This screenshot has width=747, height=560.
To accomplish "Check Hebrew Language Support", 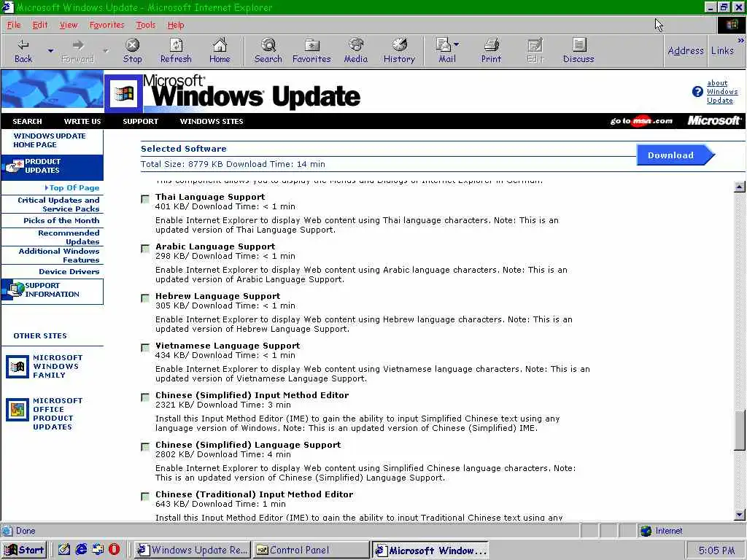I will pyautogui.click(x=145, y=298).
